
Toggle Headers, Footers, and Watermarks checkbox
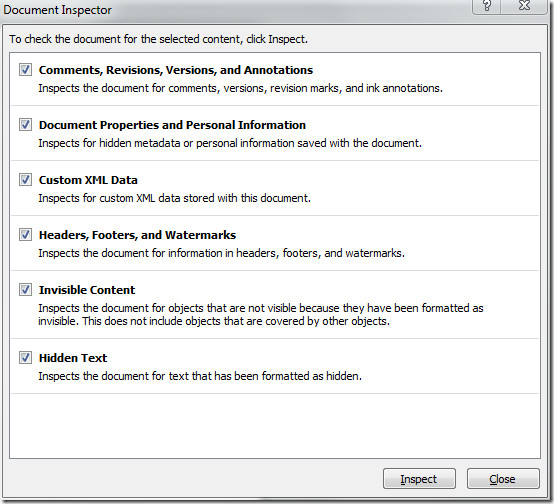[25, 235]
